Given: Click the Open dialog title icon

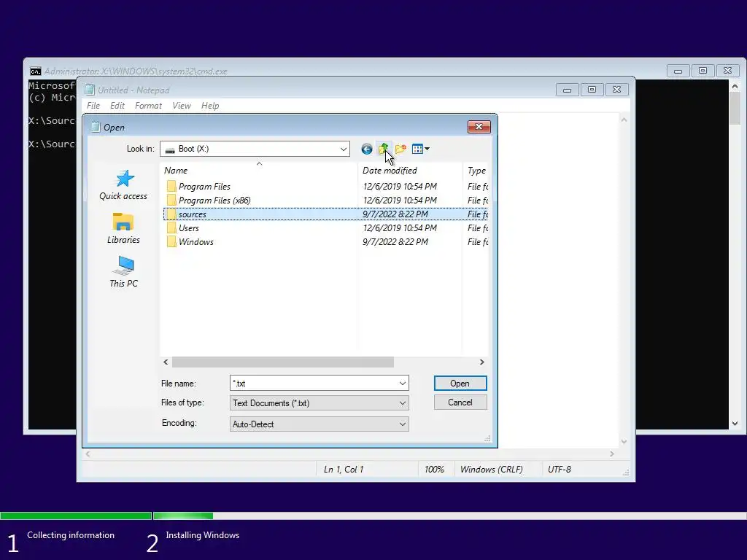Looking at the screenshot, I should coord(96,127).
